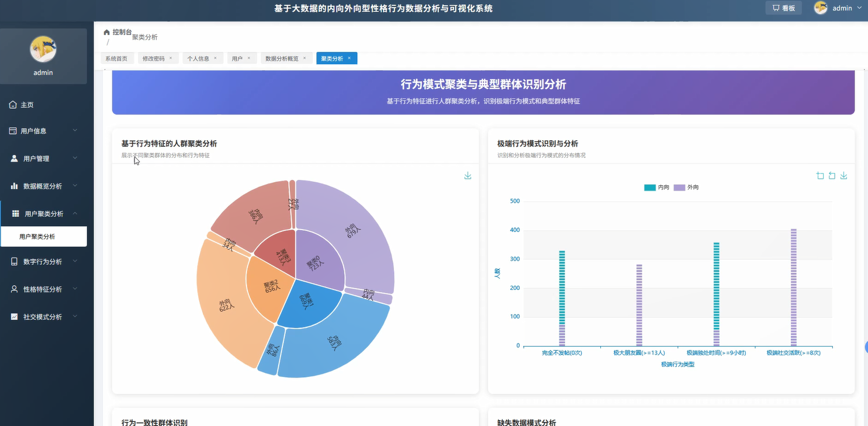Click the 主页 home icon in sidebar
The height and width of the screenshot is (426, 868).
(13, 105)
